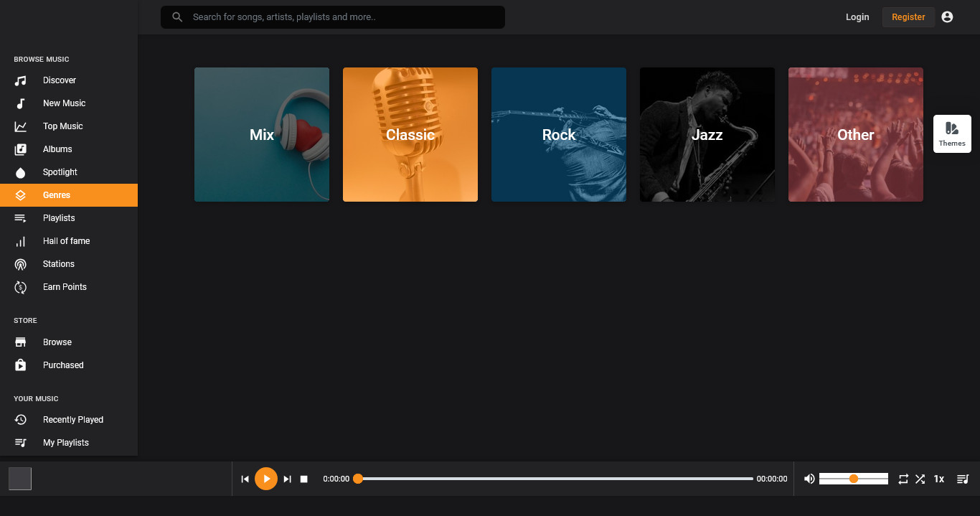Open Earn Points page

pyautogui.click(x=69, y=287)
